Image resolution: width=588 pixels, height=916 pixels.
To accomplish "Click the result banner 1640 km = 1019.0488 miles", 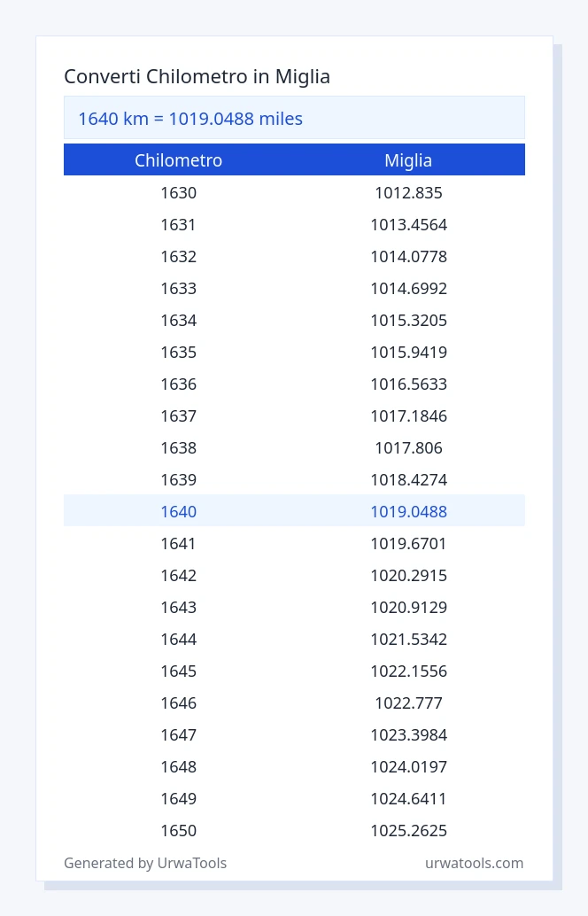I will point(294,118).
